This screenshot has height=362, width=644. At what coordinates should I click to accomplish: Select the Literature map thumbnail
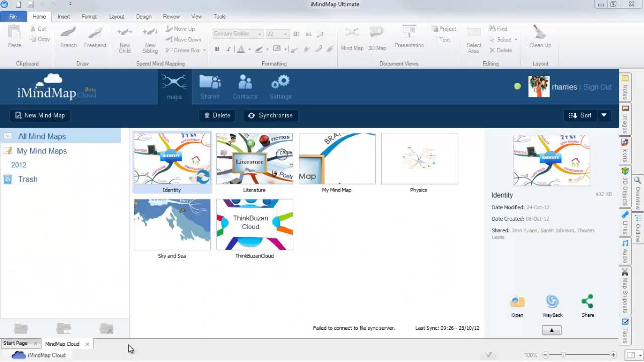click(x=255, y=159)
